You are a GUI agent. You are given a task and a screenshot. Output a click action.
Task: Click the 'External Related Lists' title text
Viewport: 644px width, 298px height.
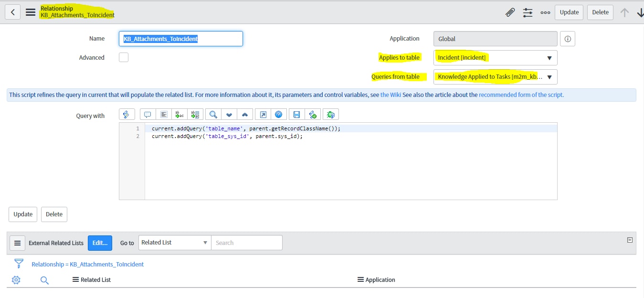pyautogui.click(x=56, y=243)
